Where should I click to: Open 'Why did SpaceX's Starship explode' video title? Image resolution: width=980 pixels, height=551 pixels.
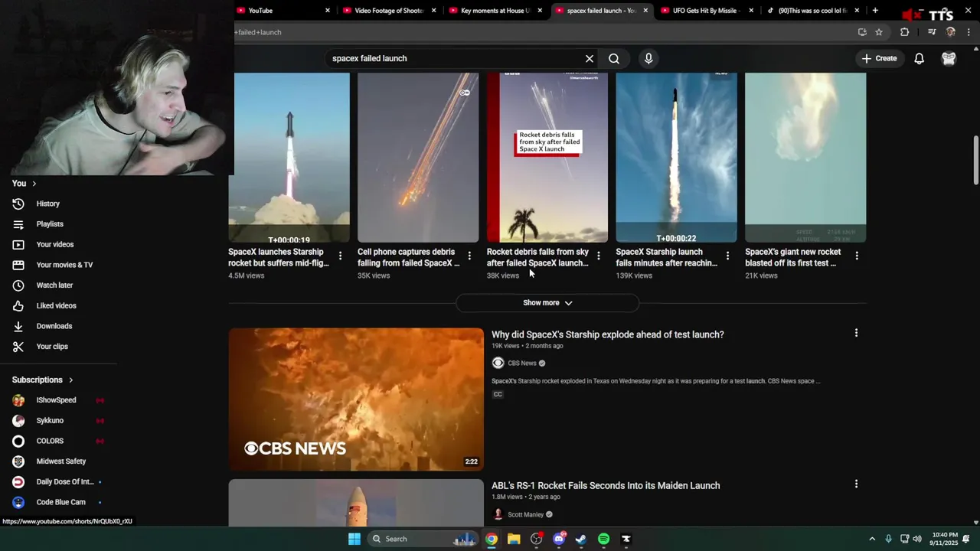(x=608, y=334)
